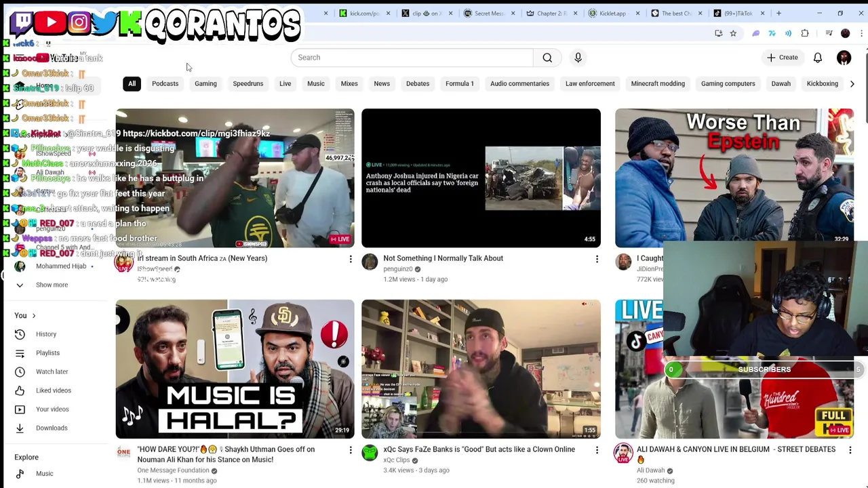Click the search magnifier button
868x488 pixels.
[547, 58]
